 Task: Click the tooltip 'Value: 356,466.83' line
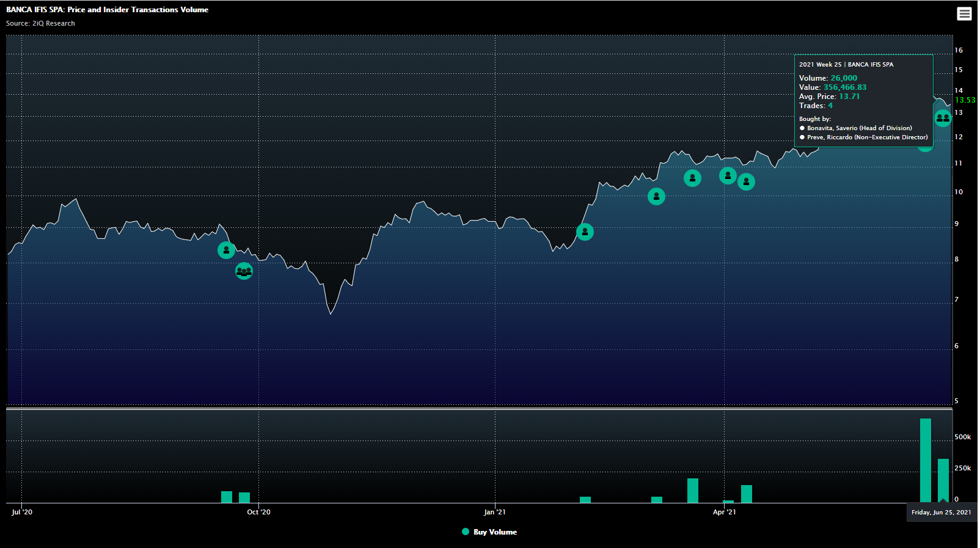[833, 87]
